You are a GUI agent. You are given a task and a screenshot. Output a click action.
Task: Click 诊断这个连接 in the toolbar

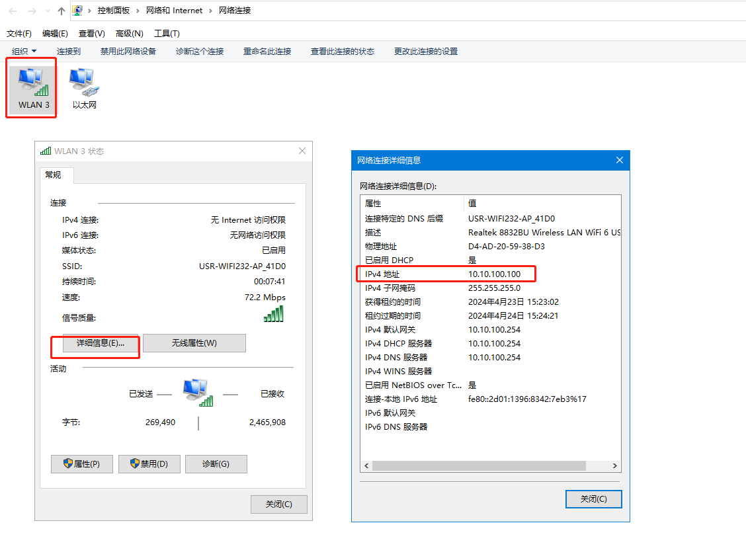tap(199, 52)
